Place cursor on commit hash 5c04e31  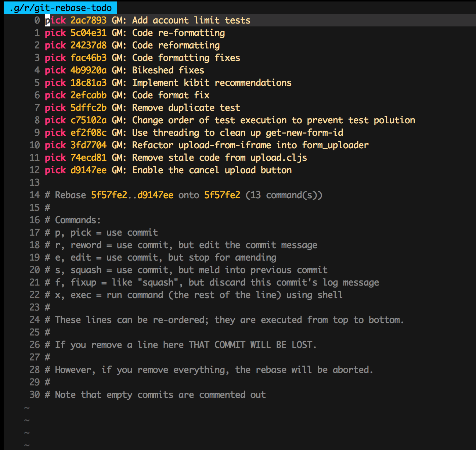88,33
